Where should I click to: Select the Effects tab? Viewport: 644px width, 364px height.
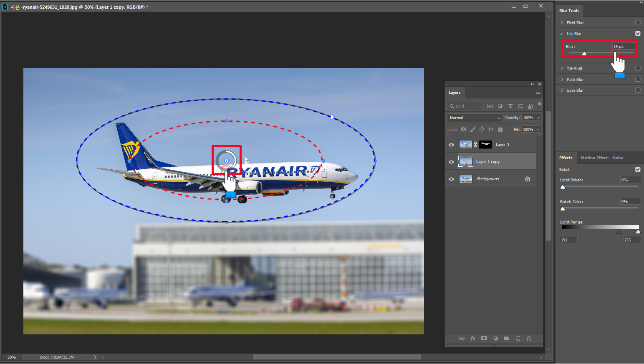(x=566, y=158)
